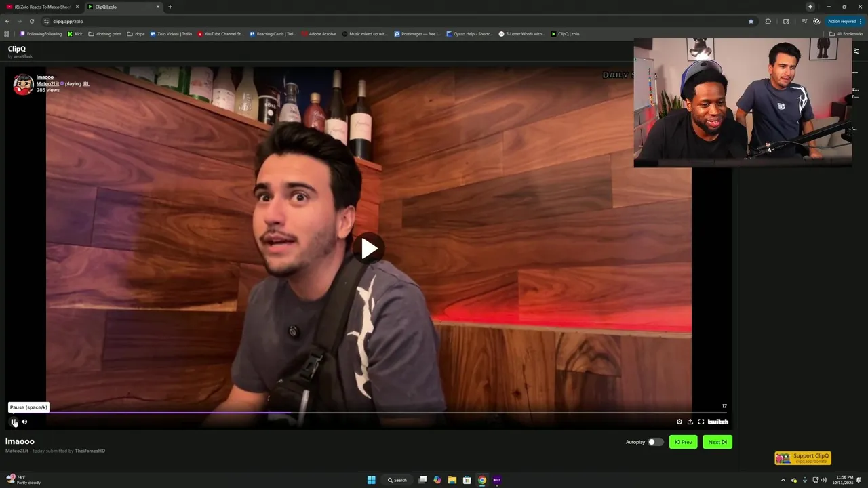Open the Copilot app in the taskbar

pyautogui.click(x=437, y=480)
